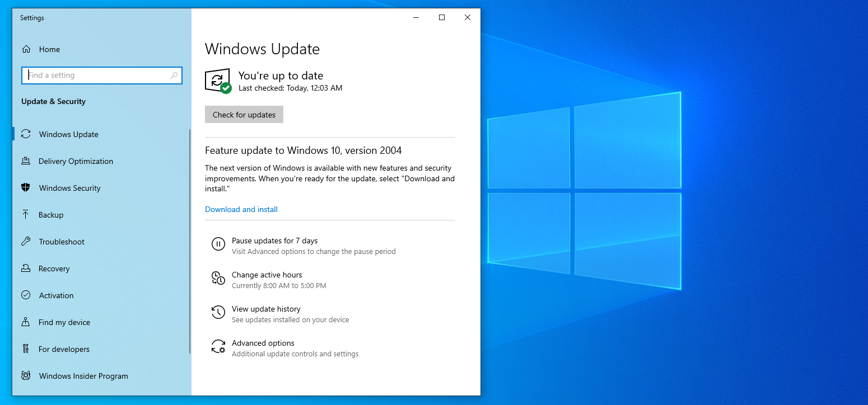Click the 'You're up to date' text
Viewport: 868px width, 405px height.
click(281, 76)
